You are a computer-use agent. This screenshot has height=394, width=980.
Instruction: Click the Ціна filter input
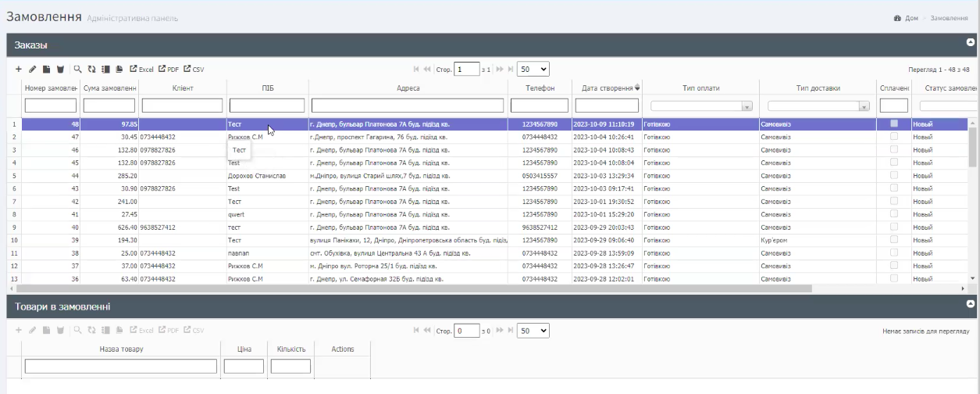click(x=244, y=366)
